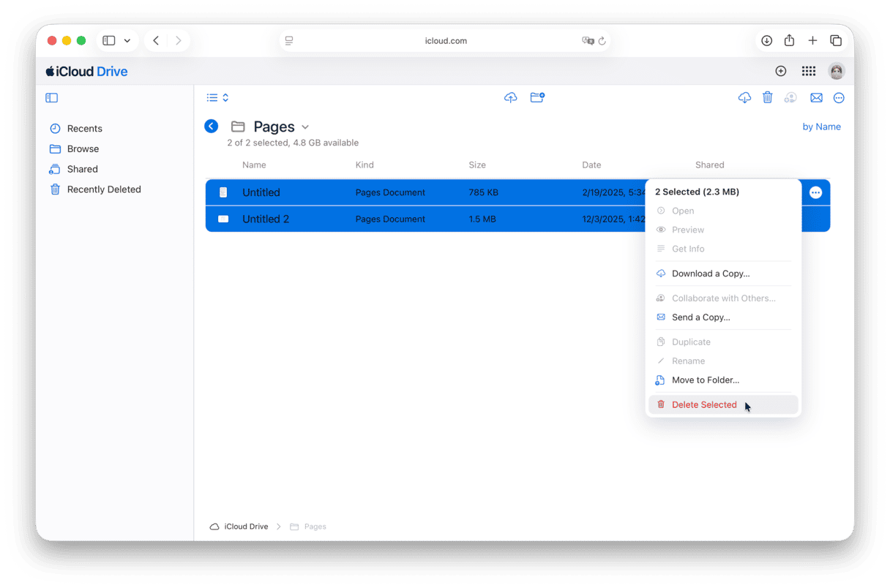Screen dimensions: 890x588
Task: Click the trash delete icon in toolbar
Action: click(x=767, y=97)
